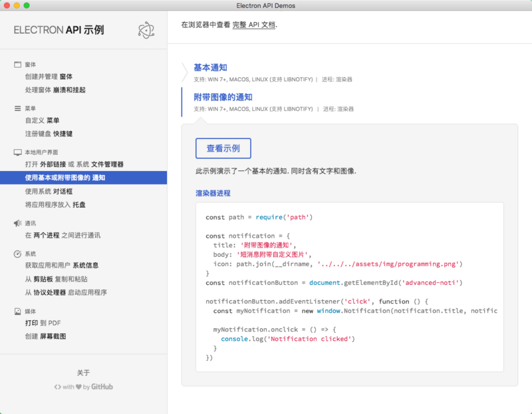The height and width of the screenshot is (414, 532).
Task: Click the code line containing programming.png path
Action: pos(338,264)
